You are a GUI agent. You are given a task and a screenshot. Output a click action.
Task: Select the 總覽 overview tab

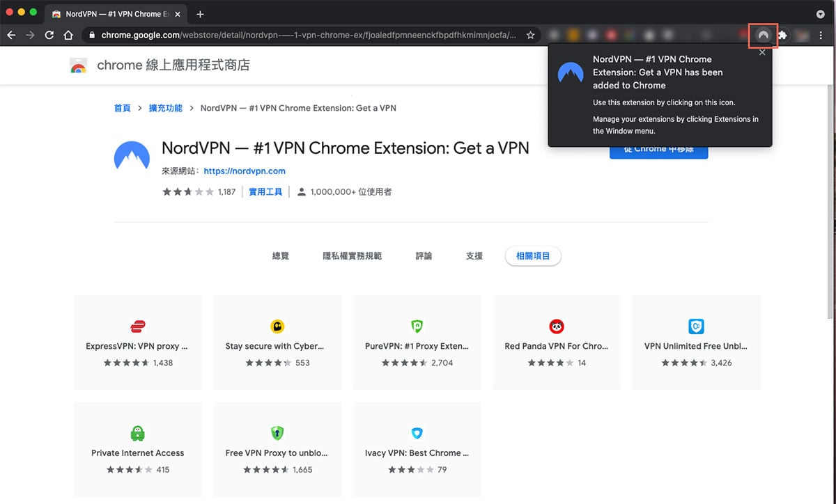coord(280,256)
